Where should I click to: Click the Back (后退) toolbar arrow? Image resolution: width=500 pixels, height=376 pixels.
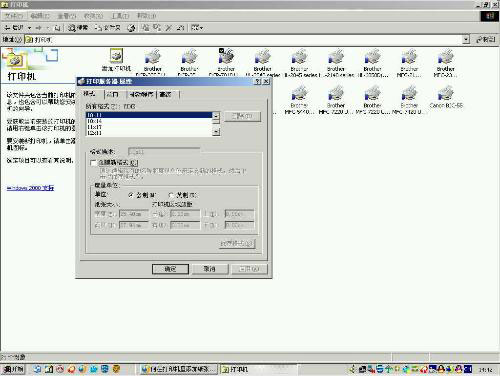click(13, 28)
